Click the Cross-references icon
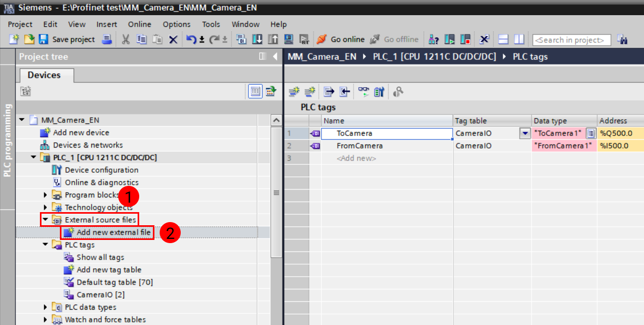The image size is (644, 325). pos(484,39)
